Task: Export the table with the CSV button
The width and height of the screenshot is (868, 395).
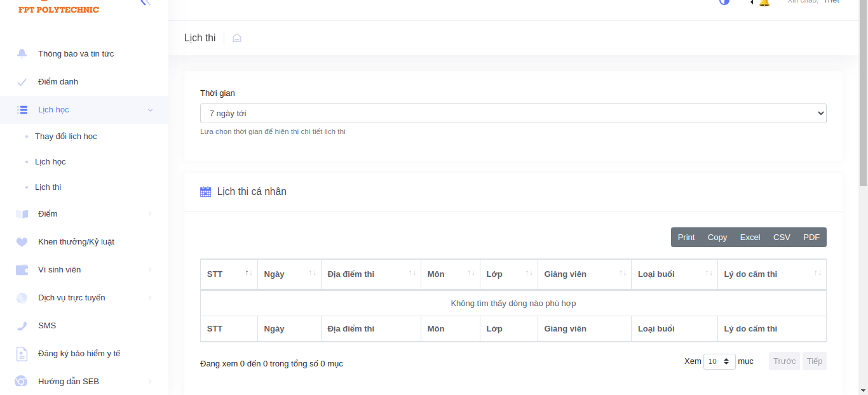Action: 782,238
